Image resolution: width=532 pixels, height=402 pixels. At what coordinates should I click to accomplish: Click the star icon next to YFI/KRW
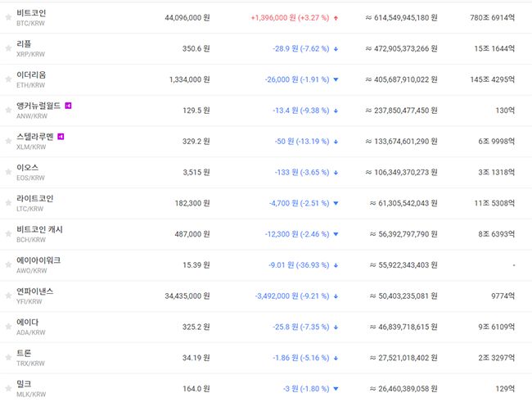coord(8,296)
